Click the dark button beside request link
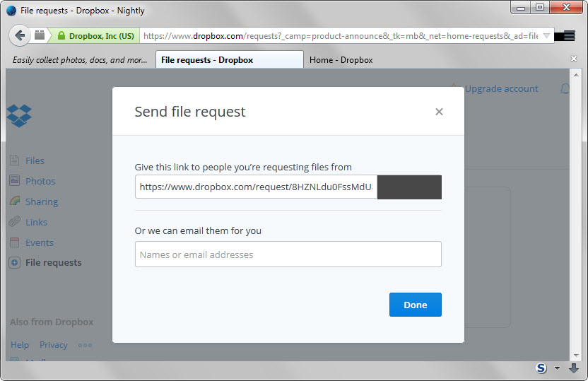 [409, 187]
